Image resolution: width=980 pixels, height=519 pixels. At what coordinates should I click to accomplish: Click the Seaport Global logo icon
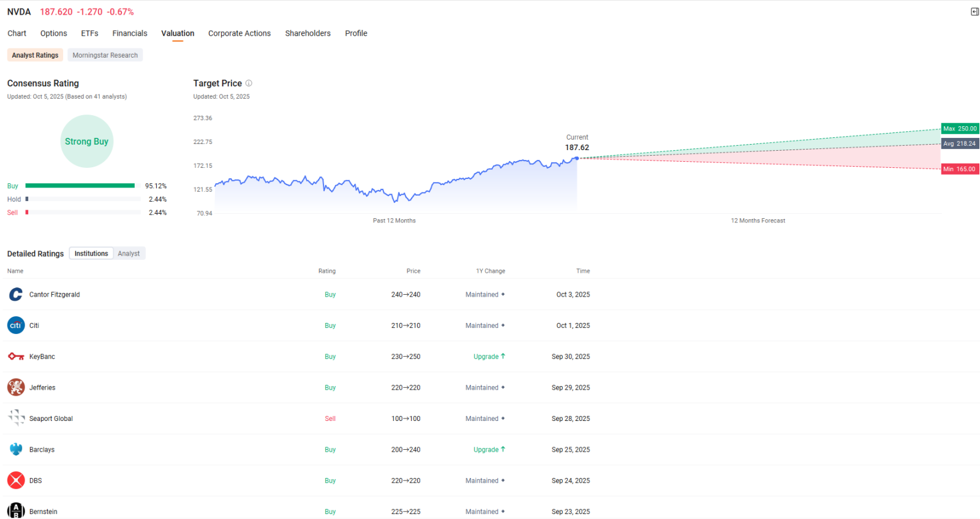[16, 419]
